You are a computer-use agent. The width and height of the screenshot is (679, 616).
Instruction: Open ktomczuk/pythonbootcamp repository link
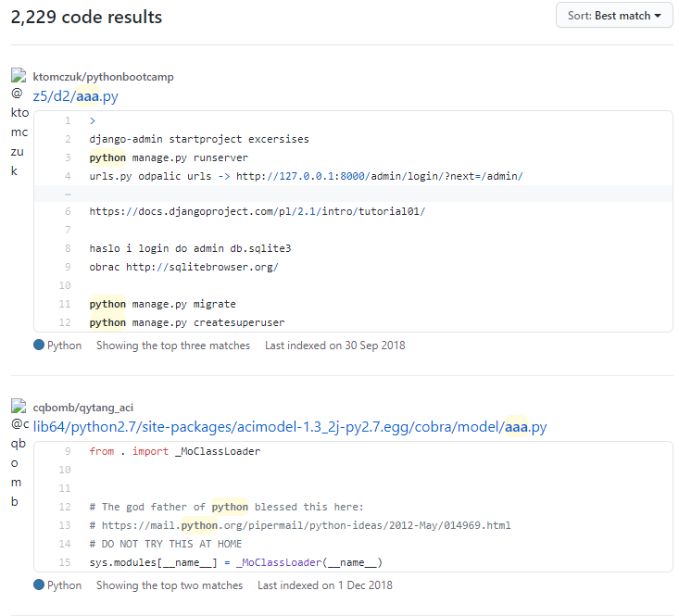coord(103,77)
